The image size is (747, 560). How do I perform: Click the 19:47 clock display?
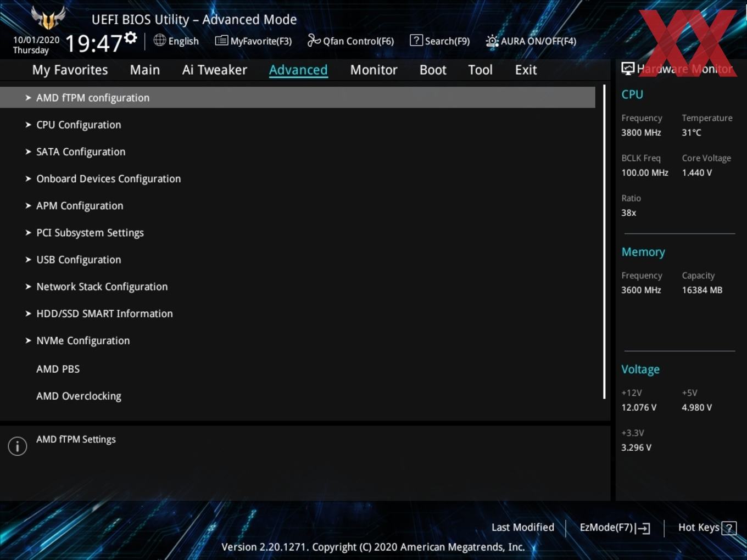(93, 43)
